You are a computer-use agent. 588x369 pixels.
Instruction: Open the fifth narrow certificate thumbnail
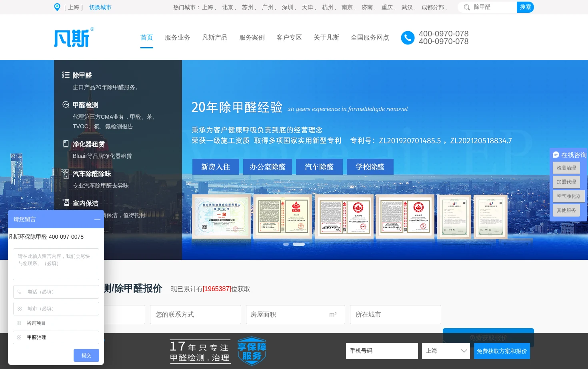[x=454, y=217]
